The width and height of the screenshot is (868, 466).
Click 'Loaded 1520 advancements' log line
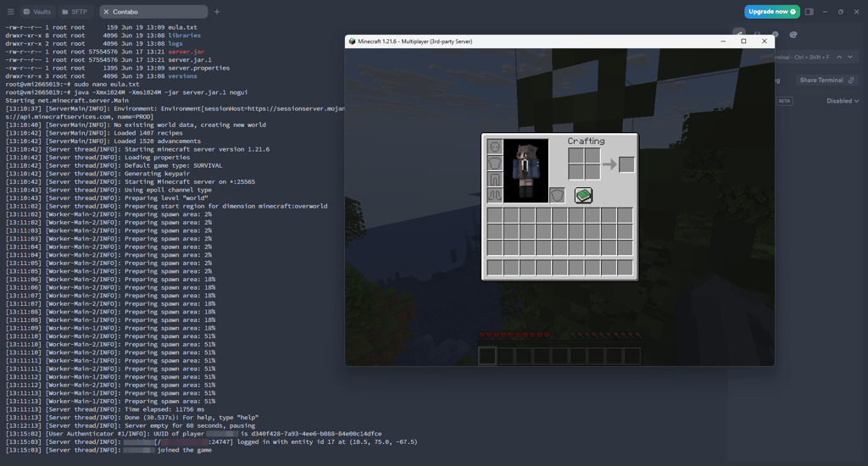103,141
